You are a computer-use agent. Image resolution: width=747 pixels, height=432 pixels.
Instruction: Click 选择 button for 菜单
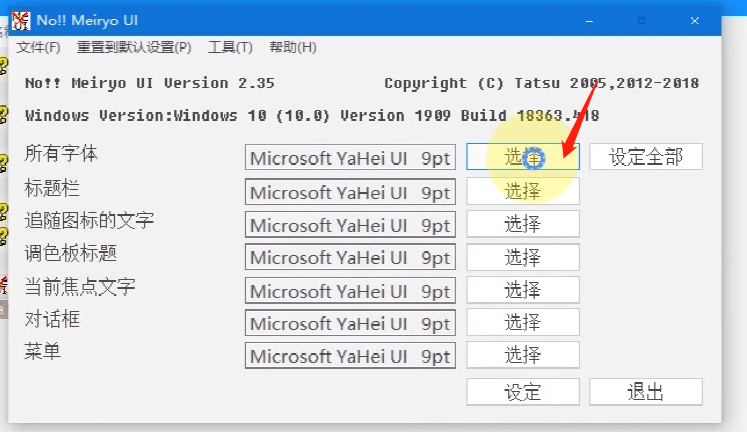coord(523,355)
